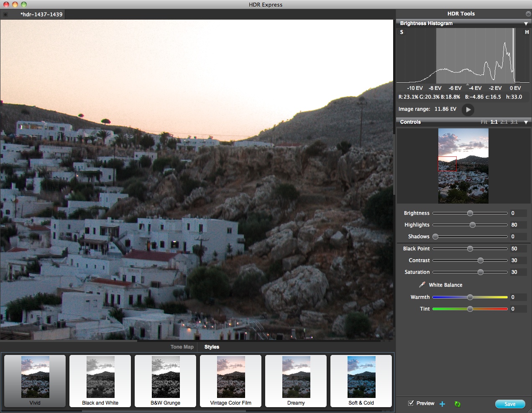Image resolution: width=532 pixels, height=413 pixels.
Task: Choose the Soft & Cold style preset
Action: pyautogui.click(x=361, y=381)
